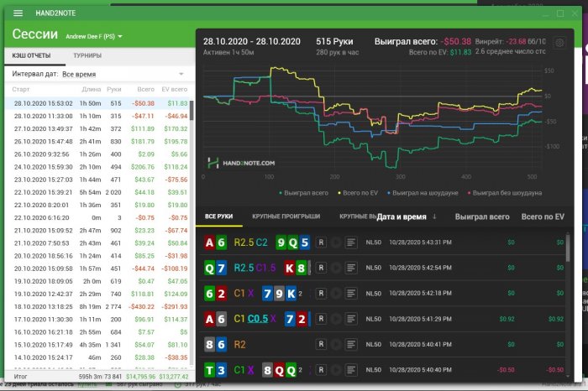The image size is (588, 391).
Task: Toggle the pink 'Выиграл без шоудауна' legend line
Action: (x=505, y=193)
